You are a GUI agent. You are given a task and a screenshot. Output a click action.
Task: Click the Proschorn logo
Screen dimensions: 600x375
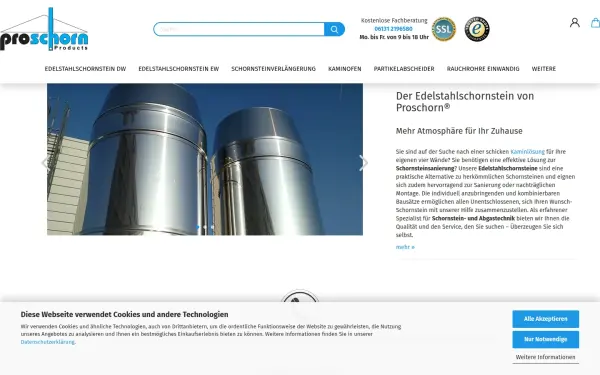pyautogui.click(x=44, y=29)
